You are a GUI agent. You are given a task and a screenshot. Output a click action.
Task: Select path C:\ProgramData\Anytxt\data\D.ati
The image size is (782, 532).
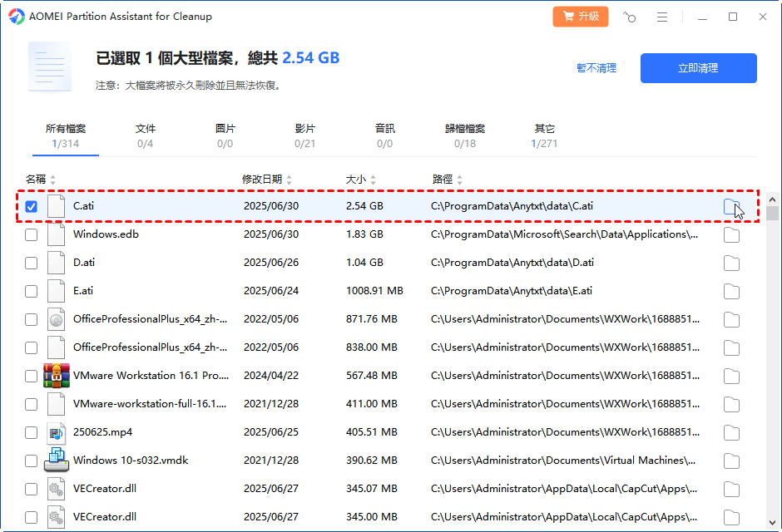click(512, 263)
